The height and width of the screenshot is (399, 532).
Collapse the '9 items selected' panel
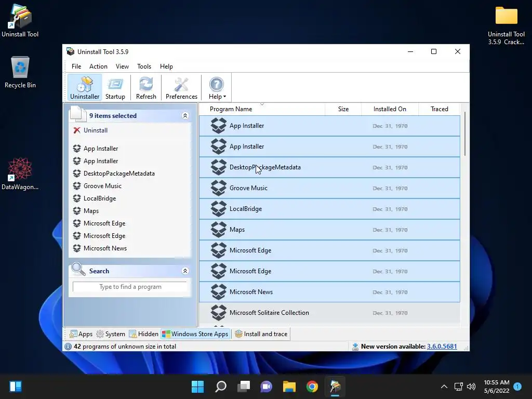pyautogui.click(x=185, y=116)
